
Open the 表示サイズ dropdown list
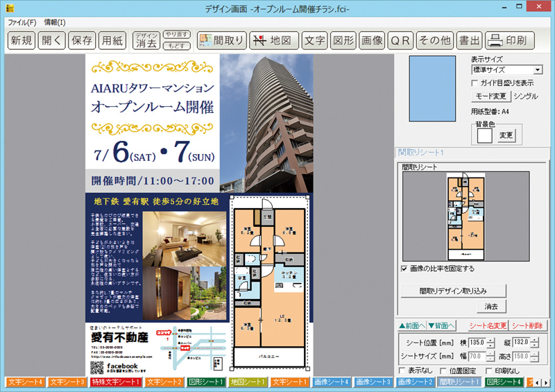click(x=538, y=70)
